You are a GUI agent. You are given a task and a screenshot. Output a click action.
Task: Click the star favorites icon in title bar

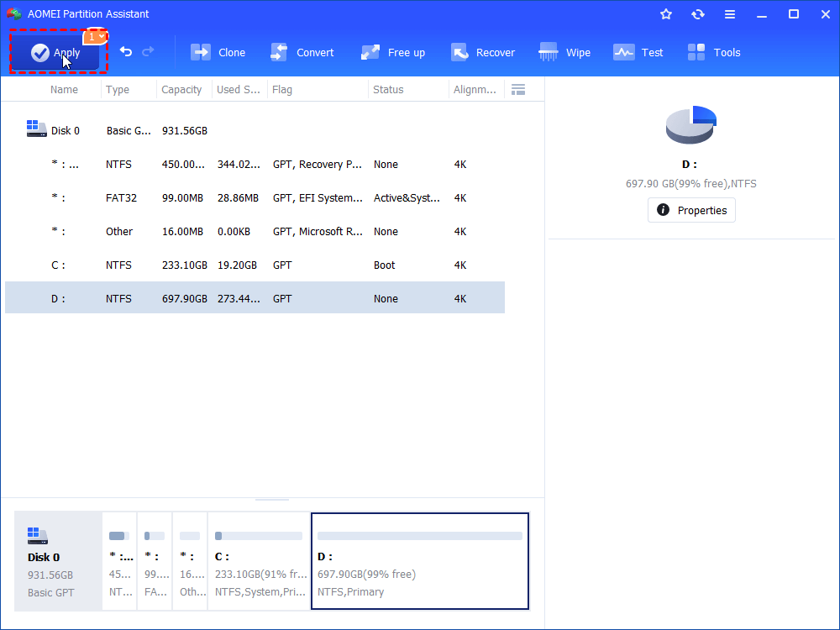pos(666,14)
